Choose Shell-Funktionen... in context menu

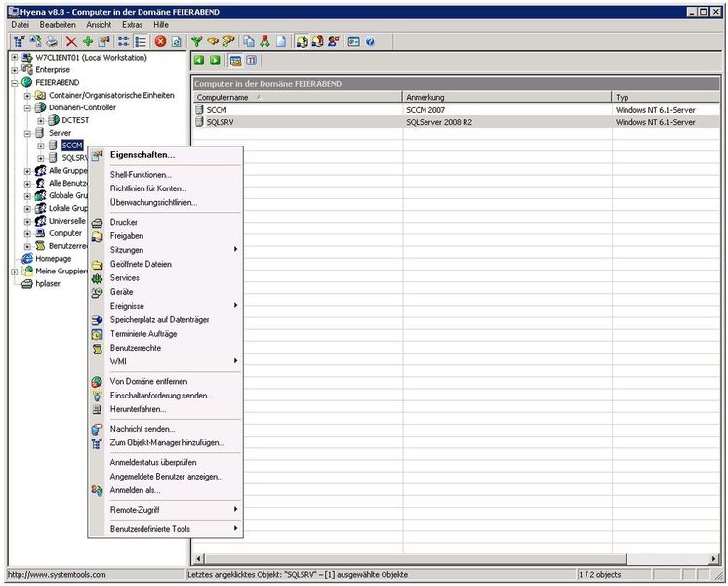[165, 175]
